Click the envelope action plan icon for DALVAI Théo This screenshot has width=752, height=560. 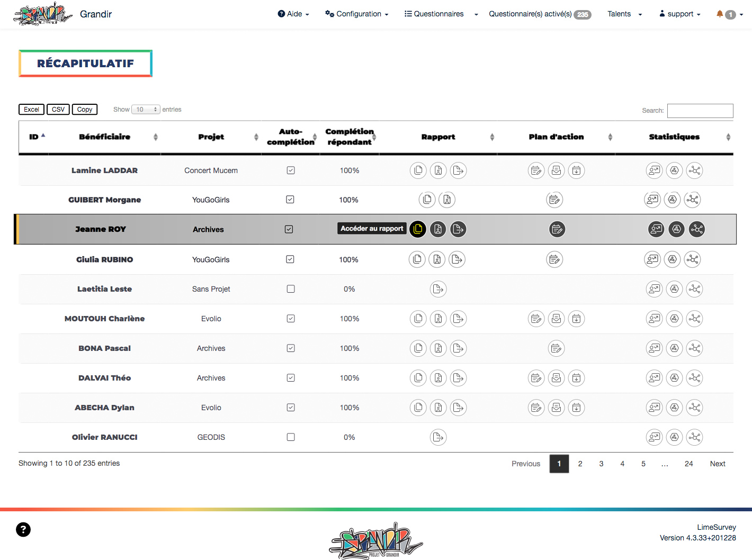556,378
